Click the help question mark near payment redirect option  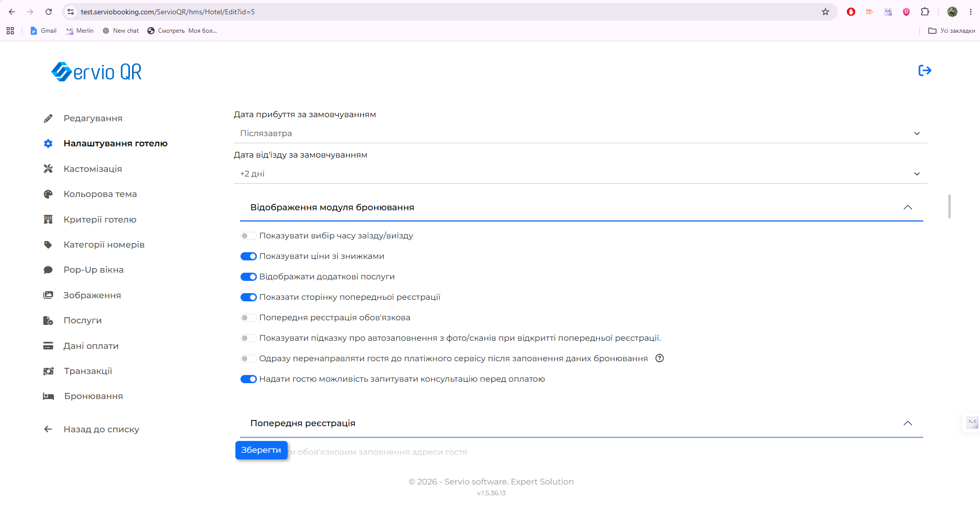(x=660, y=358)
